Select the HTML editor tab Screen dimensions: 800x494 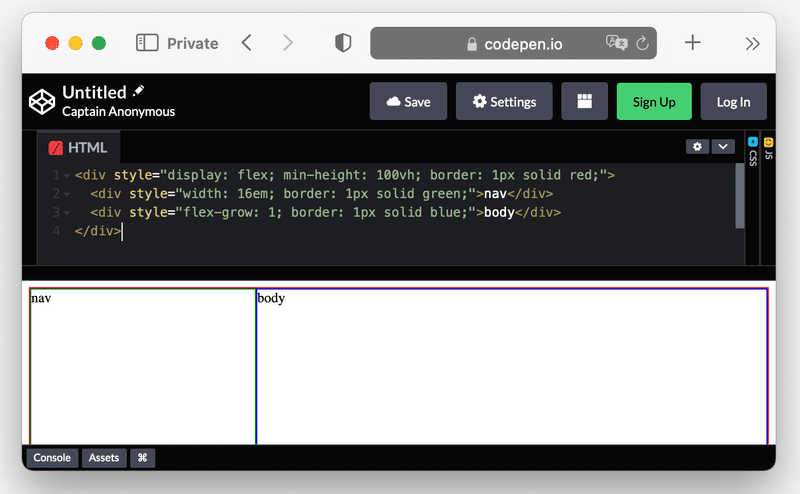[79, 147]
